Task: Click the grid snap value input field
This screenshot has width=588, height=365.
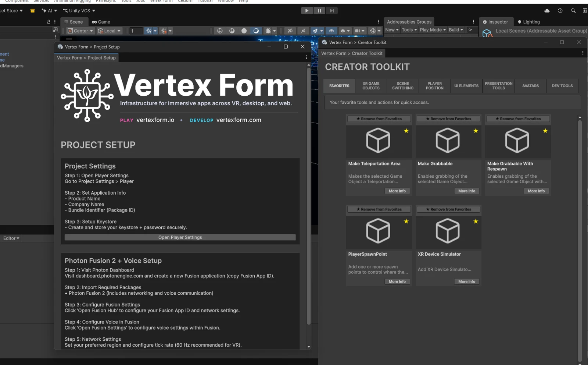Action: pos(136,31)
